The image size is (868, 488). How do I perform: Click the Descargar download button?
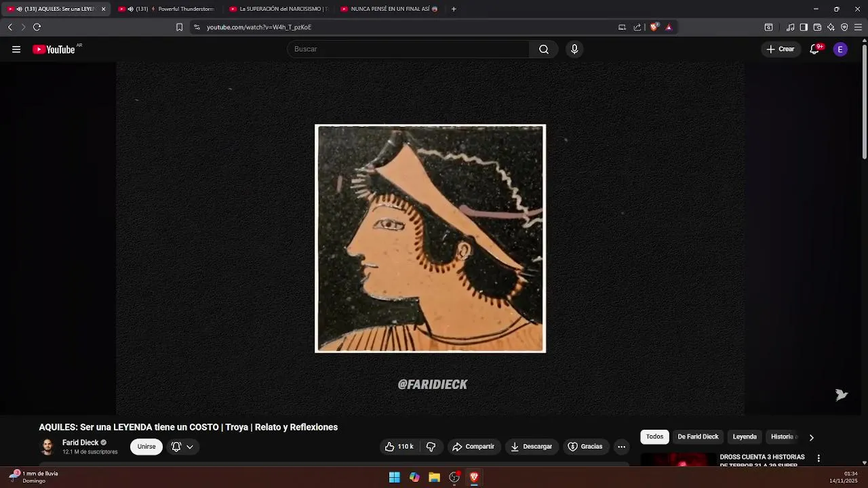point(531,447)
